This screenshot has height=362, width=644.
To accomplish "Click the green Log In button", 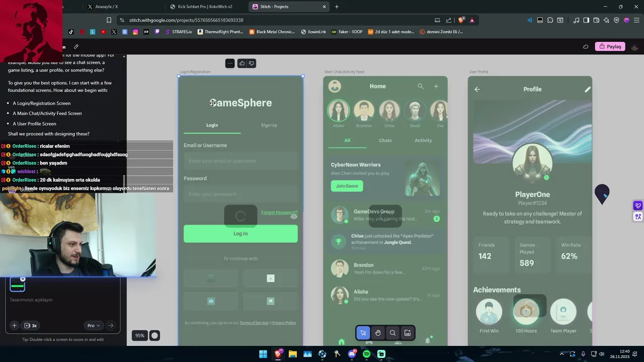I will [x=240, y=233].
